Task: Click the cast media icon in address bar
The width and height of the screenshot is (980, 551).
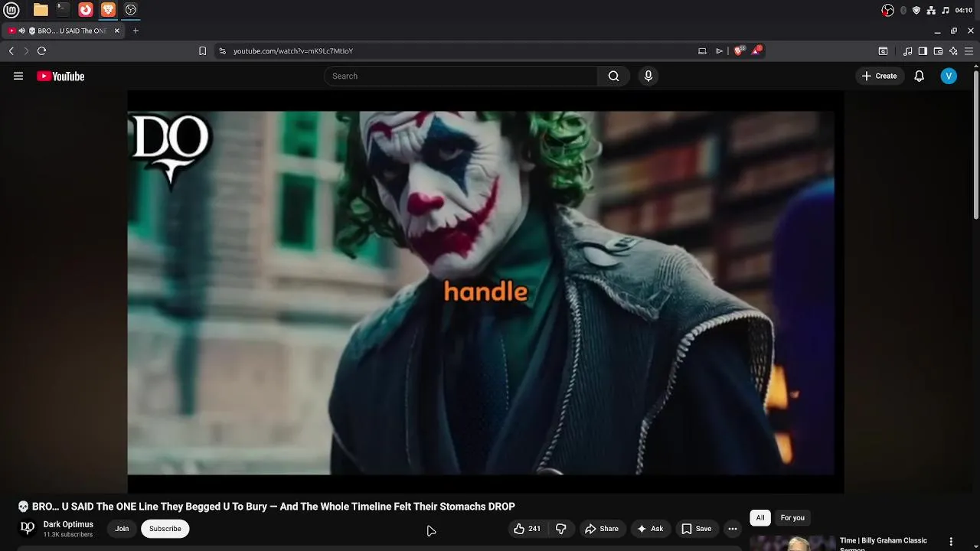Action: tap(702, 51)
